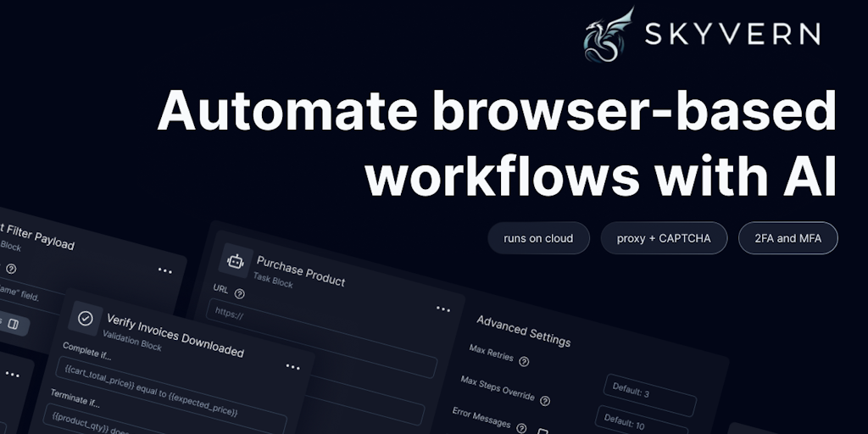868x434 pixels.
Task: Click the 'Default: 3' input field
Action: tap(650, 395)
